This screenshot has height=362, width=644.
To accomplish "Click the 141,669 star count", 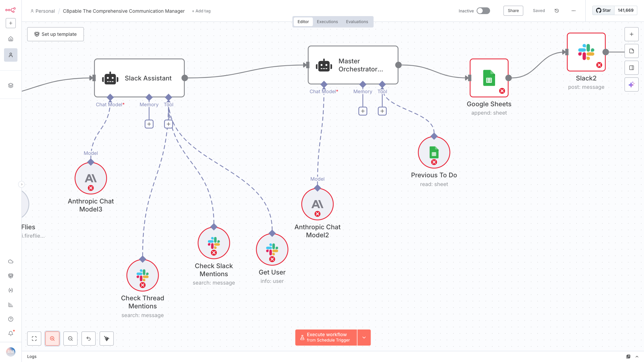I will pyautogui.click(x=626, y=10).
